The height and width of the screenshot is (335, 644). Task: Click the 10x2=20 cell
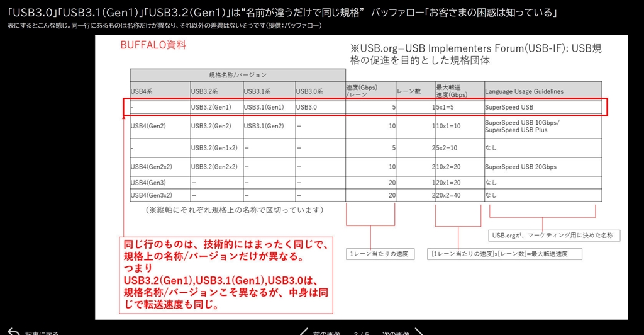[460, 167]
